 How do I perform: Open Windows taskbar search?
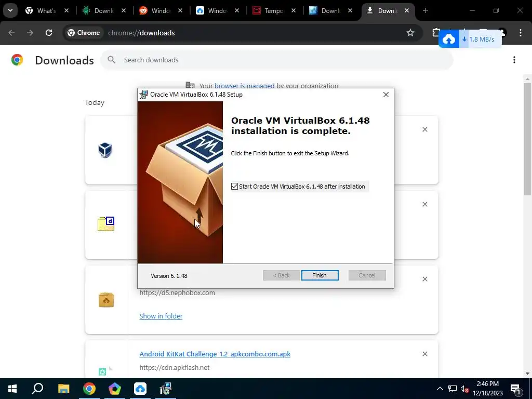point(37,389)
